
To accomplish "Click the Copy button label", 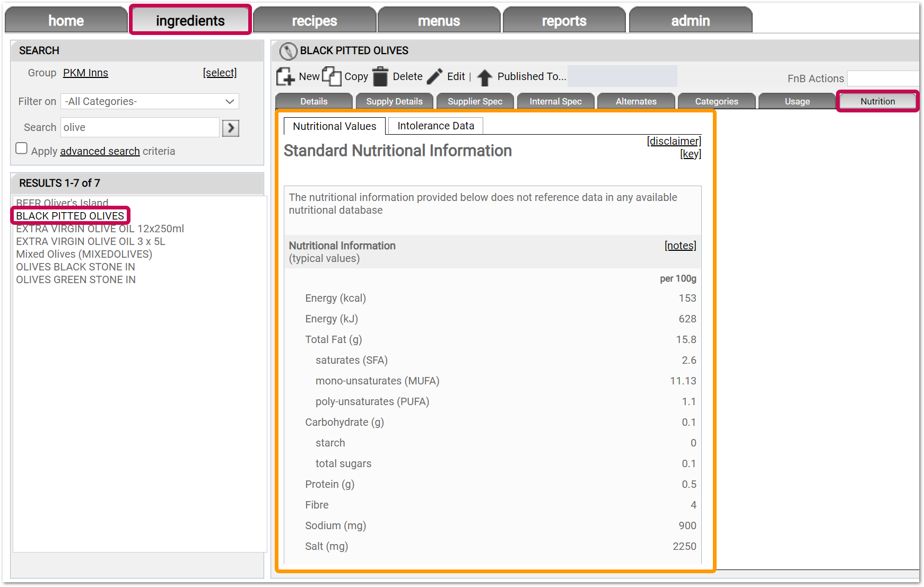I will 356,76.
